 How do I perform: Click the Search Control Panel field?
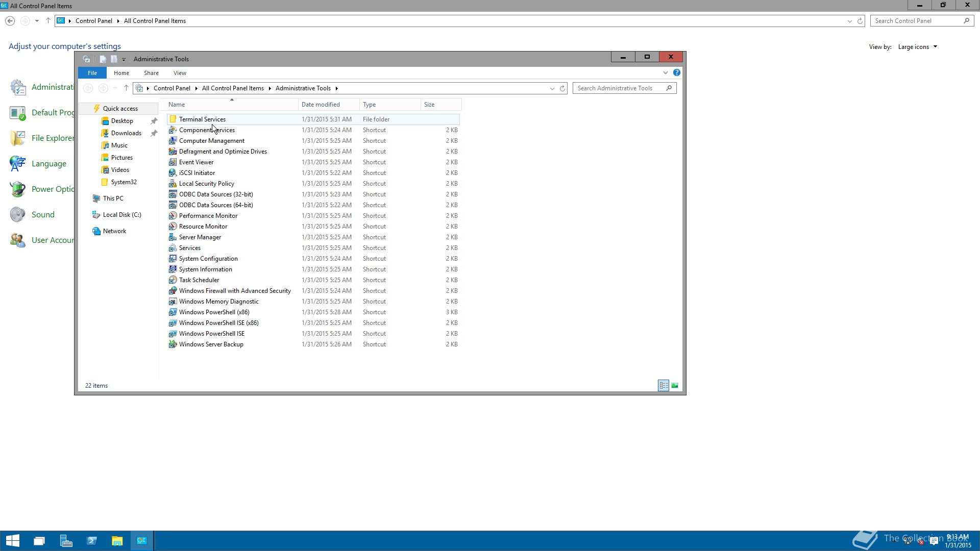[922, 21]
